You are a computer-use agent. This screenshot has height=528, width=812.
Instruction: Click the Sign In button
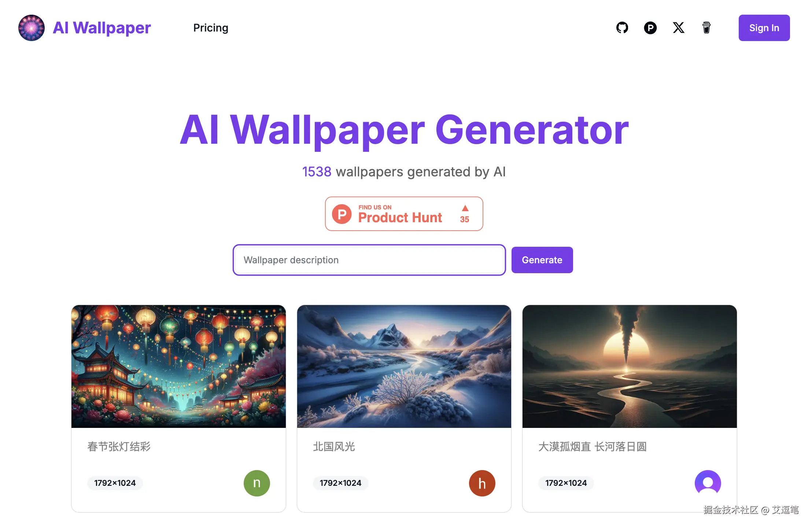pyautogui.click(x=764, y=28)
